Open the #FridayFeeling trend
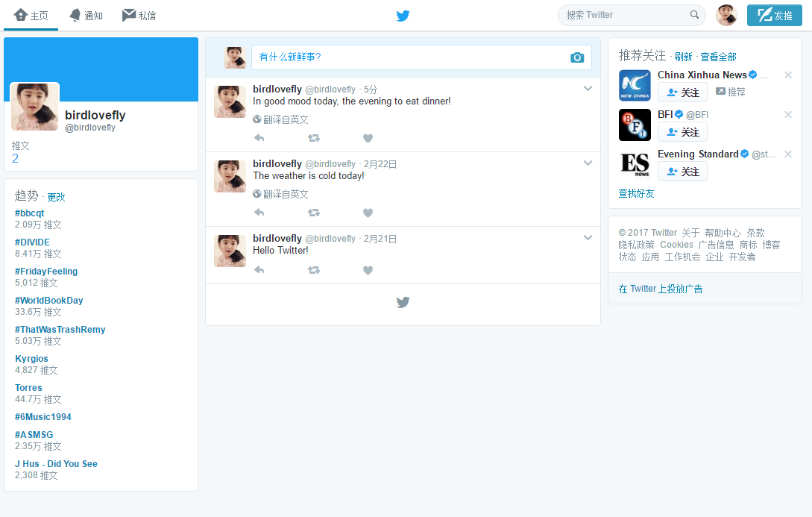The image size is (812, 517). click(x=46, y=271)
